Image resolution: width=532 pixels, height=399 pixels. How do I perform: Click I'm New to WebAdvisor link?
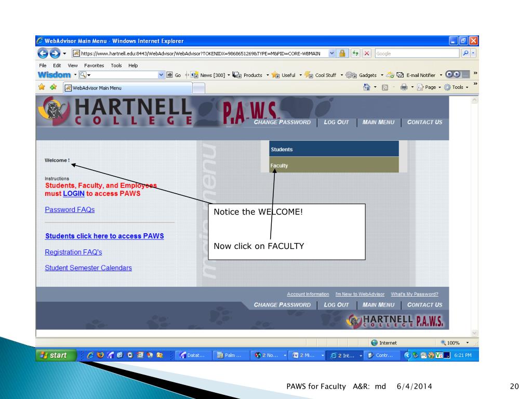(x=360, y=294)
